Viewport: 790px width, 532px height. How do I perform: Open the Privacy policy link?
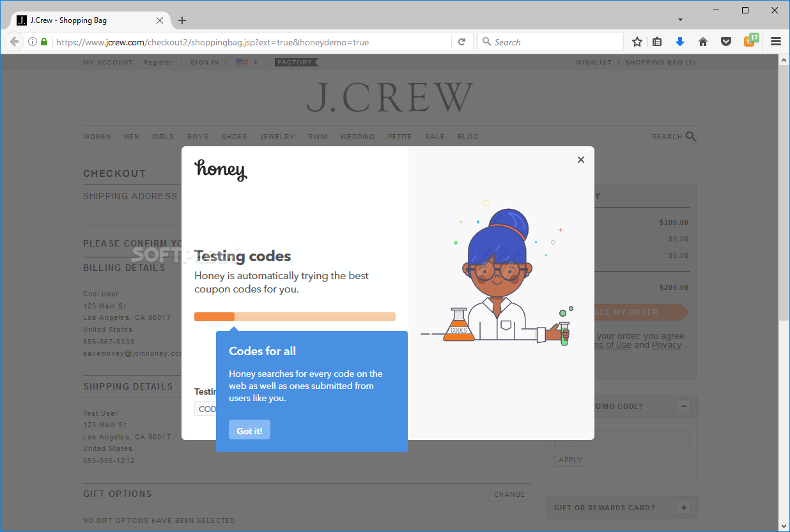coord(667,346)
